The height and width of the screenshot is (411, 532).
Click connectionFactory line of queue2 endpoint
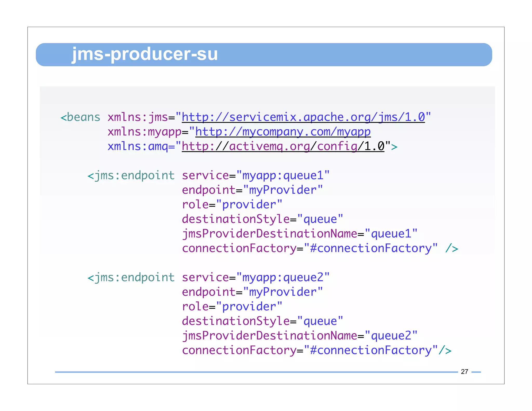pos(317,350)
